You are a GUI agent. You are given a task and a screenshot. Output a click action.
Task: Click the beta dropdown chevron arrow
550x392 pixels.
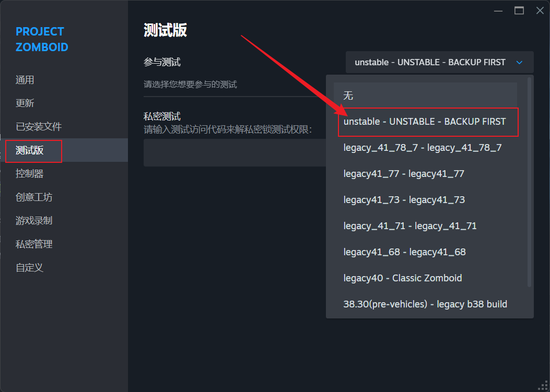click(x=519, y=63)
